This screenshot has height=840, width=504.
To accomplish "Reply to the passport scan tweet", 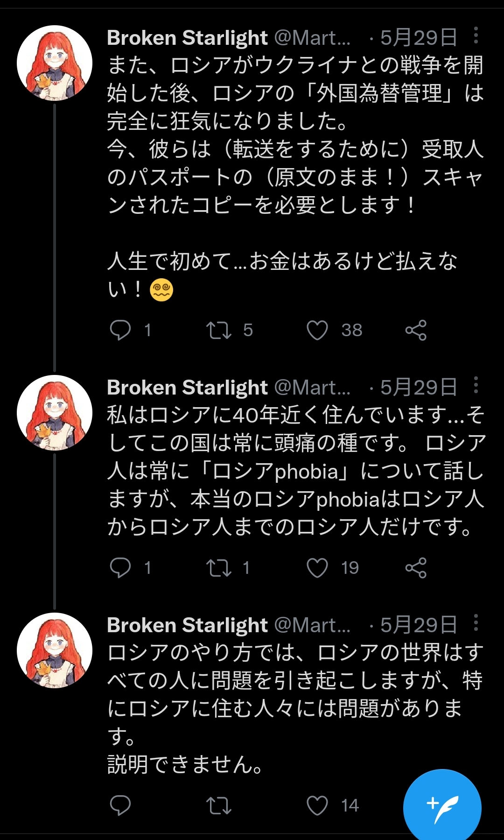I will click(x=120, y=330).
